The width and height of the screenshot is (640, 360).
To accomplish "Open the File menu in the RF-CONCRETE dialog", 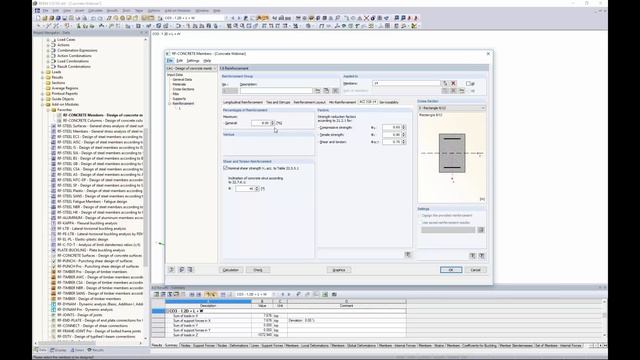I will click(170, 61).
